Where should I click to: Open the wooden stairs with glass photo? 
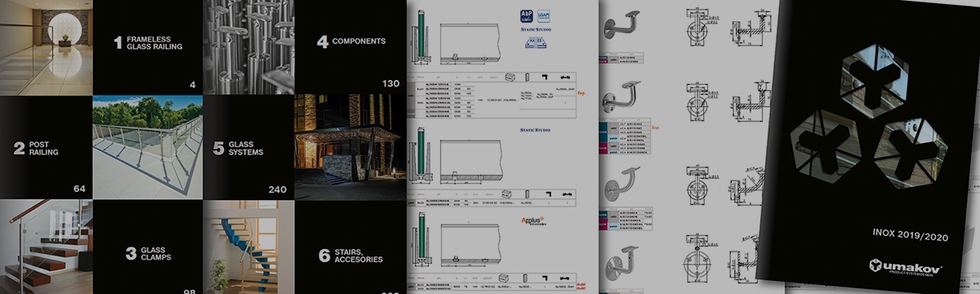point(46,247)
